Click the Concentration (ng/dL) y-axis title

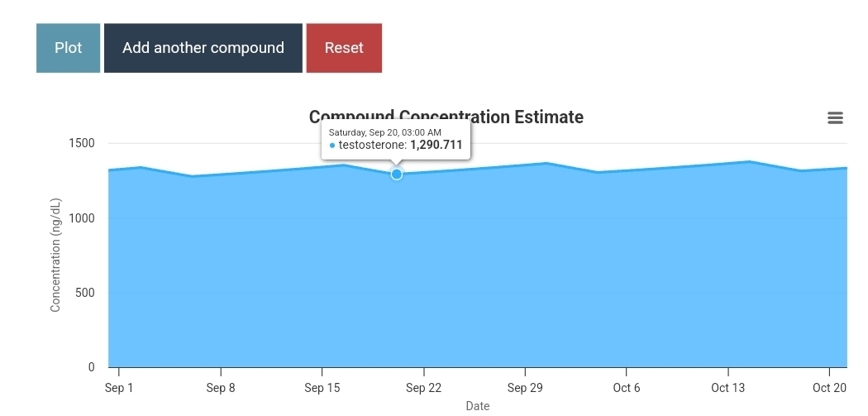(x=56, y=256)
